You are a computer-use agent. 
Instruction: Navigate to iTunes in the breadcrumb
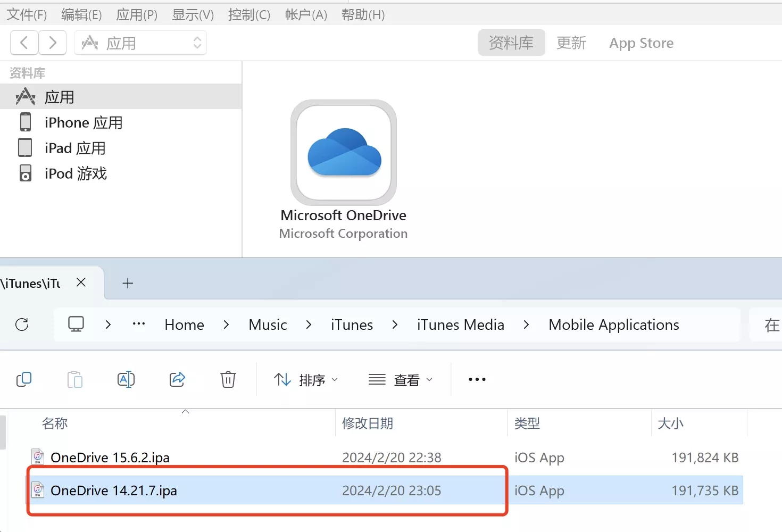tap(352, 325)
